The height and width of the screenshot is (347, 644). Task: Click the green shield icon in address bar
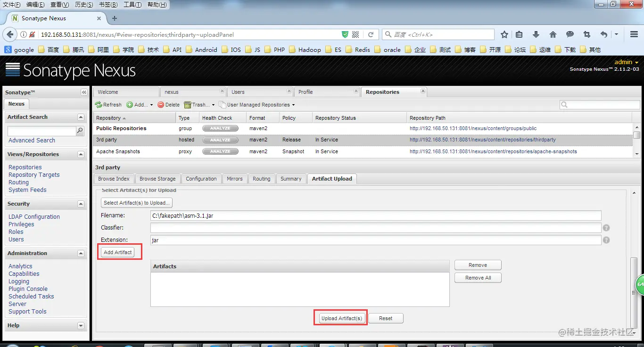(345, 34)
